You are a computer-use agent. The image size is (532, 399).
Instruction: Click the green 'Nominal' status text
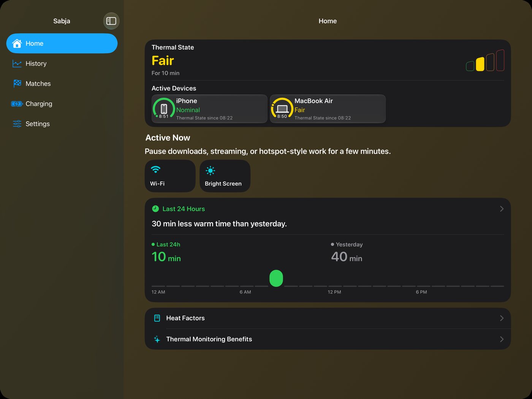pyautogui.click(x=188, y=110)
